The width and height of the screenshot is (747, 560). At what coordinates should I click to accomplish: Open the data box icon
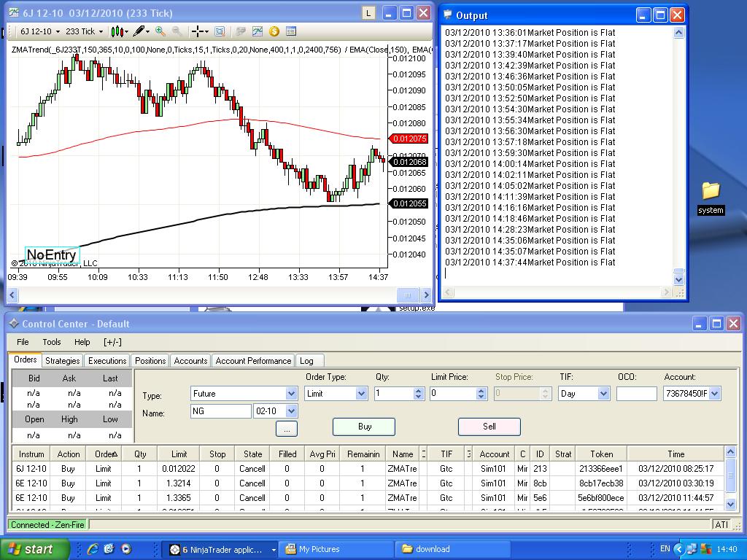point(291,31)
